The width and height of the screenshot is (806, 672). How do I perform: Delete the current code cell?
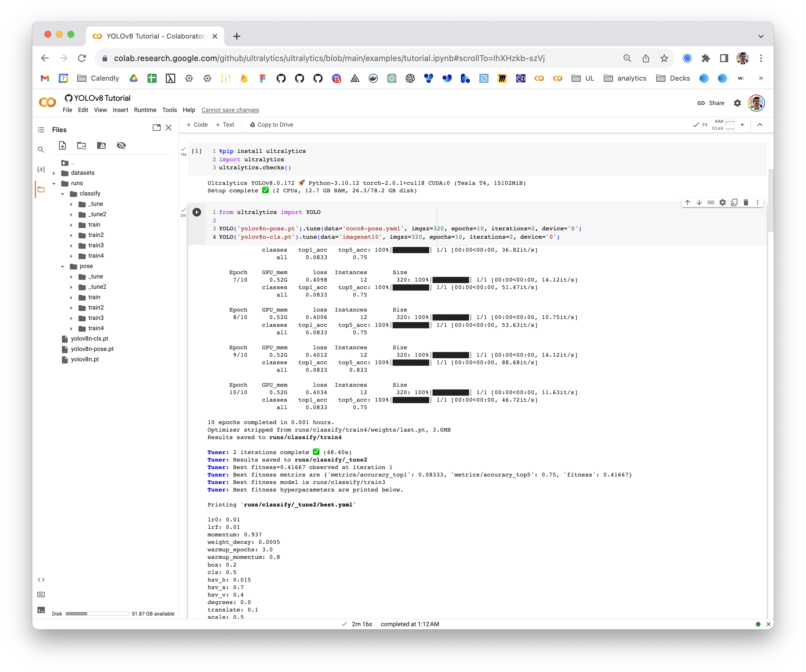(746, 202)
